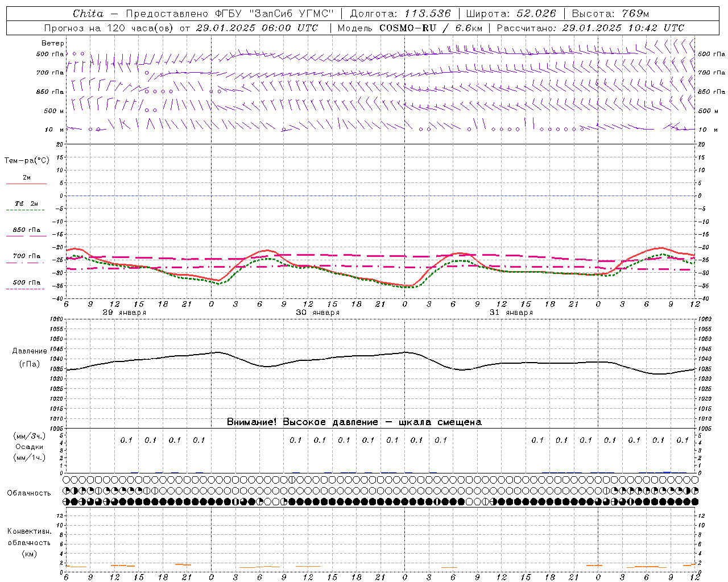Click the 'Осадки' precipitation panel label

pos(30,447)
